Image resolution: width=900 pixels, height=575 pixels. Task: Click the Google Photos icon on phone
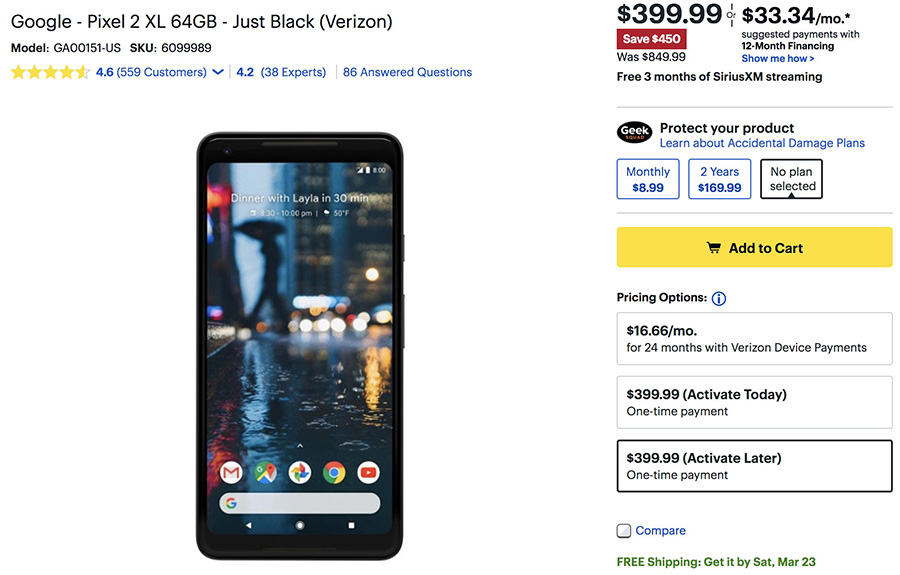pos(299,471)
